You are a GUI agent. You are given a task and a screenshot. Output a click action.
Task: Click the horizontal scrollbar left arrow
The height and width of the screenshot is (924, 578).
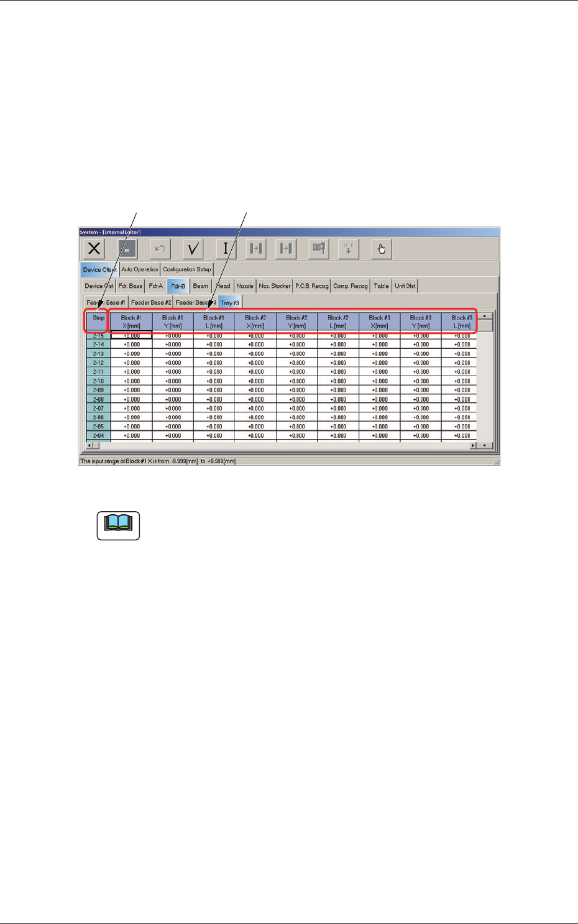pyautogui.click(x=90, y=445)
